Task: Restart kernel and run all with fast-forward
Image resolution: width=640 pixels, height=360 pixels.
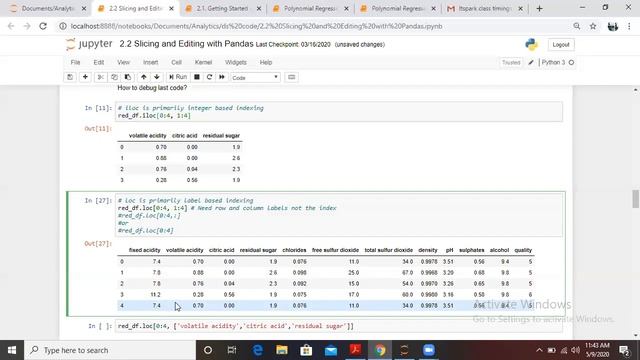Action: [222, 77]
